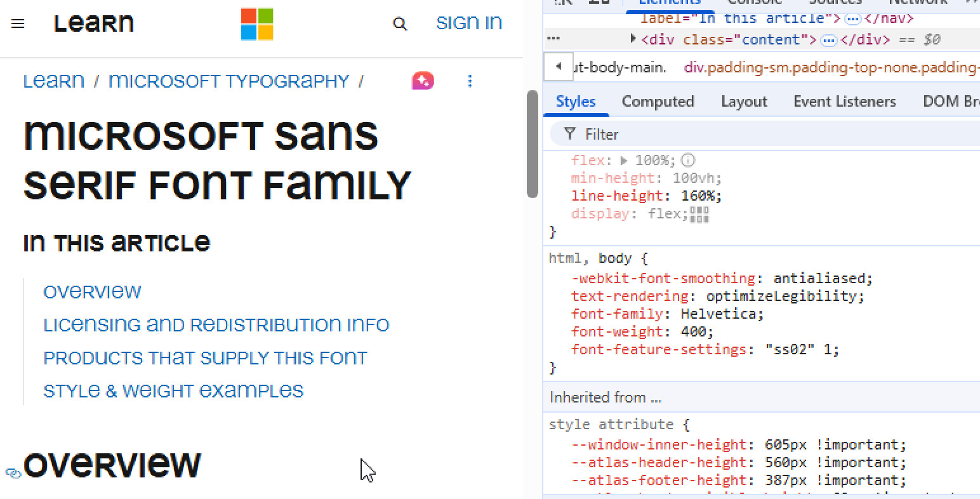Click the Sign in link

469,23
